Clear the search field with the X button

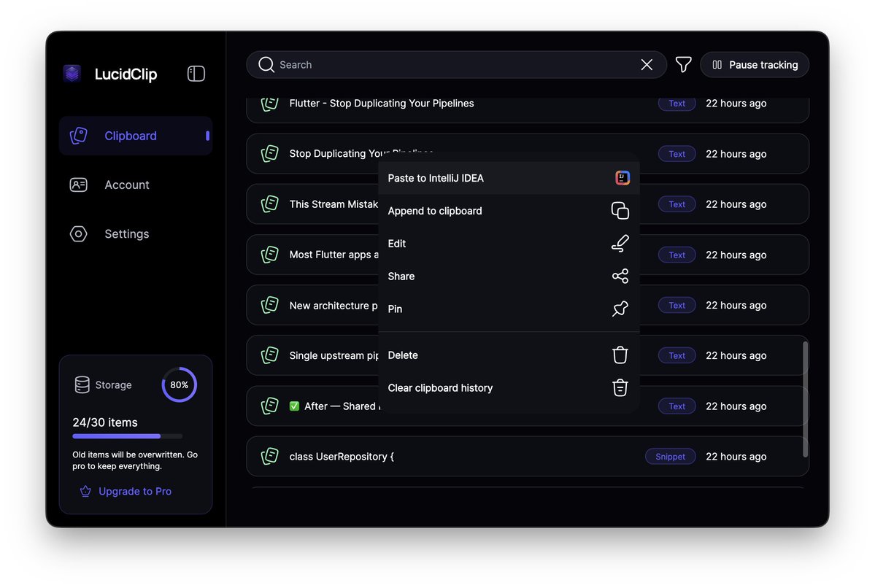click(x=646, y=64)
